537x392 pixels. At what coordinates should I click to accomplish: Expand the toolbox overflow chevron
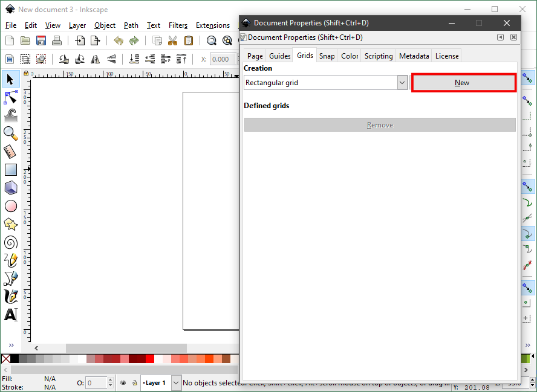11,345
